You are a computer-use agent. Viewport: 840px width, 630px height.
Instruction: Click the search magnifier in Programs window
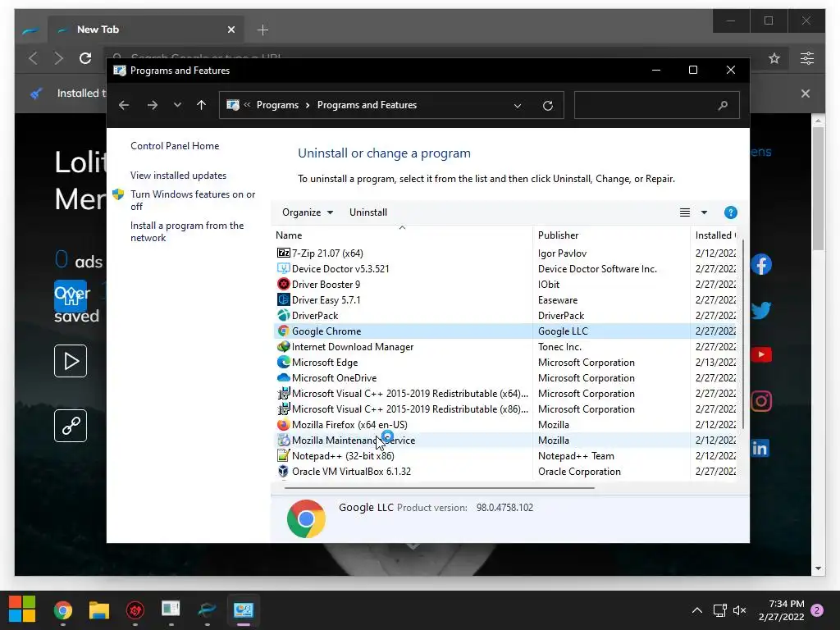click(723, 106)
